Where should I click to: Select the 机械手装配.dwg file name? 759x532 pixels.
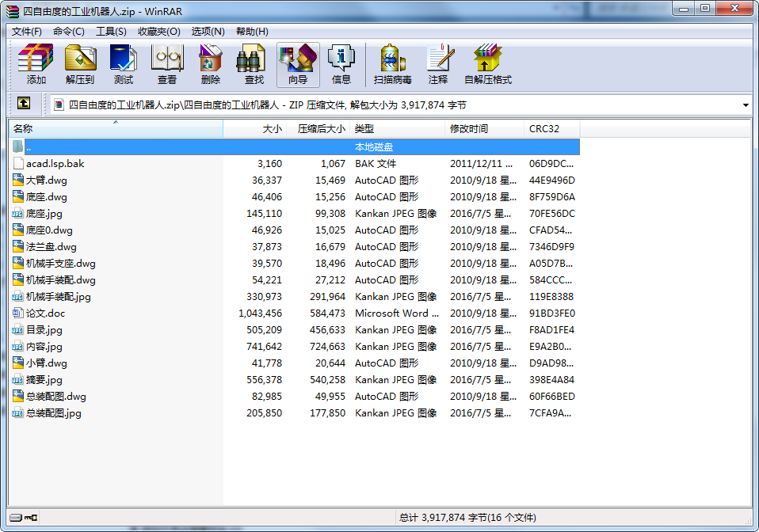click(x=60, y=280)
